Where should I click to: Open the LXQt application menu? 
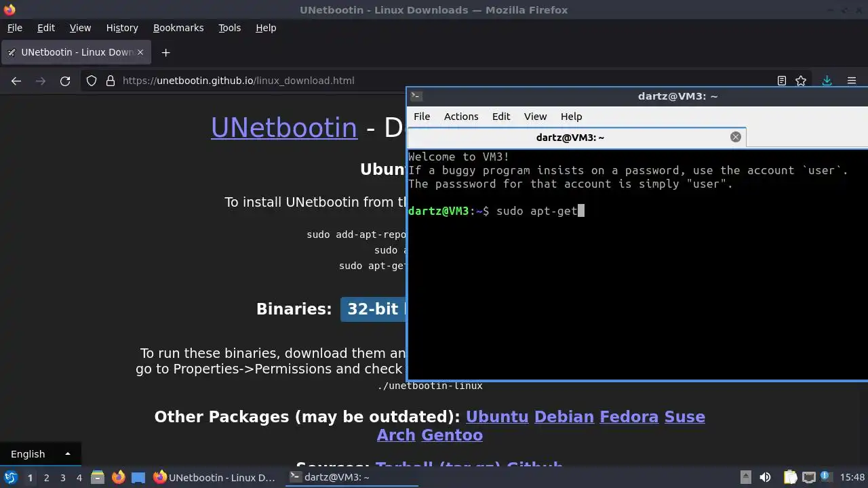tap(11, 477)
